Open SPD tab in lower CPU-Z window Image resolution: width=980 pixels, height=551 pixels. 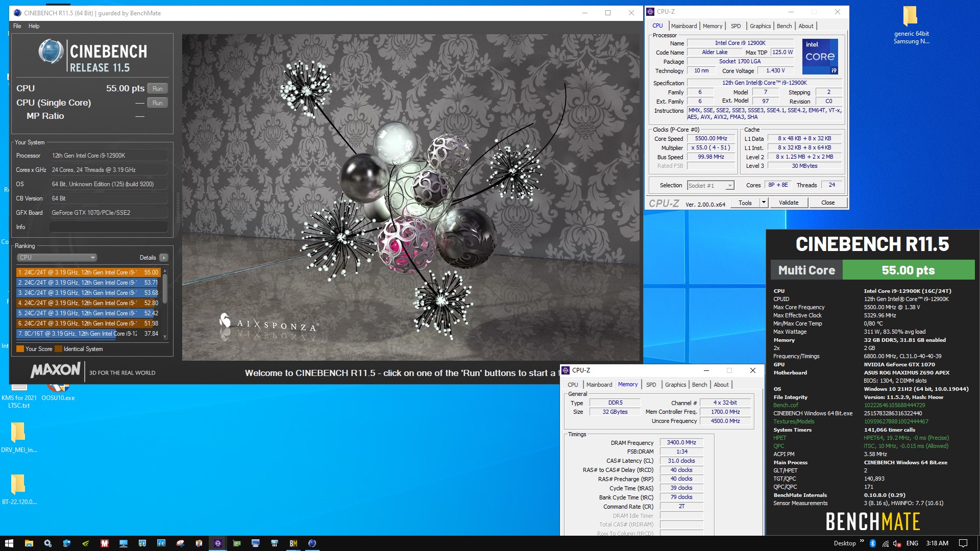(651, 385)
